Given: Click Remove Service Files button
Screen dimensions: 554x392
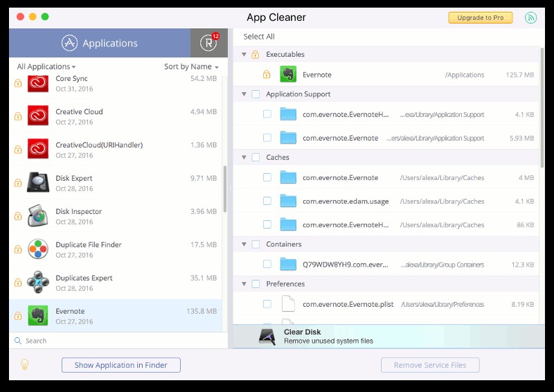Looking at the screenshot, I should pyautogui.click(x=430, y=365).
